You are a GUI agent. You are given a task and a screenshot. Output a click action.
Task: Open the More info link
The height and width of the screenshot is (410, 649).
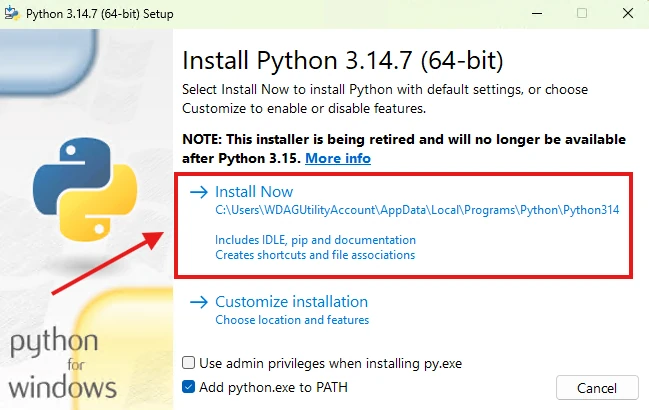[x=338, y=158]
